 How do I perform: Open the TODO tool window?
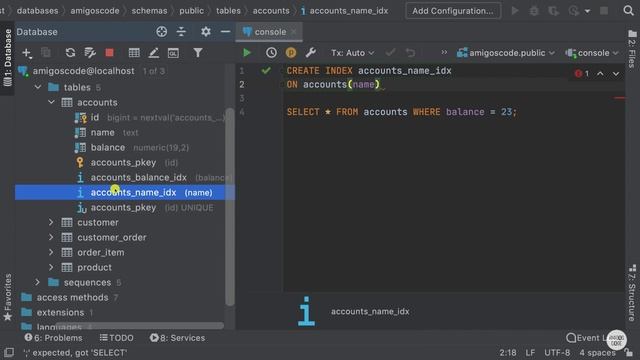pos(117,338)
